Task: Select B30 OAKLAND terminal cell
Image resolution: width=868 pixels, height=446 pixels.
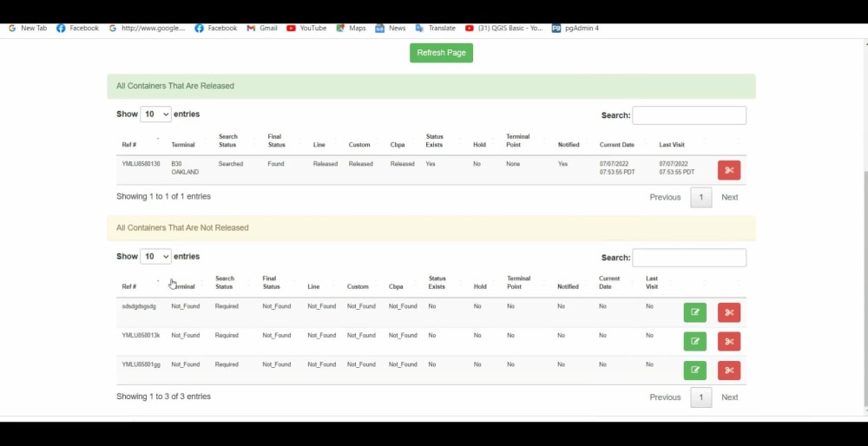Action: pos(185,168)
